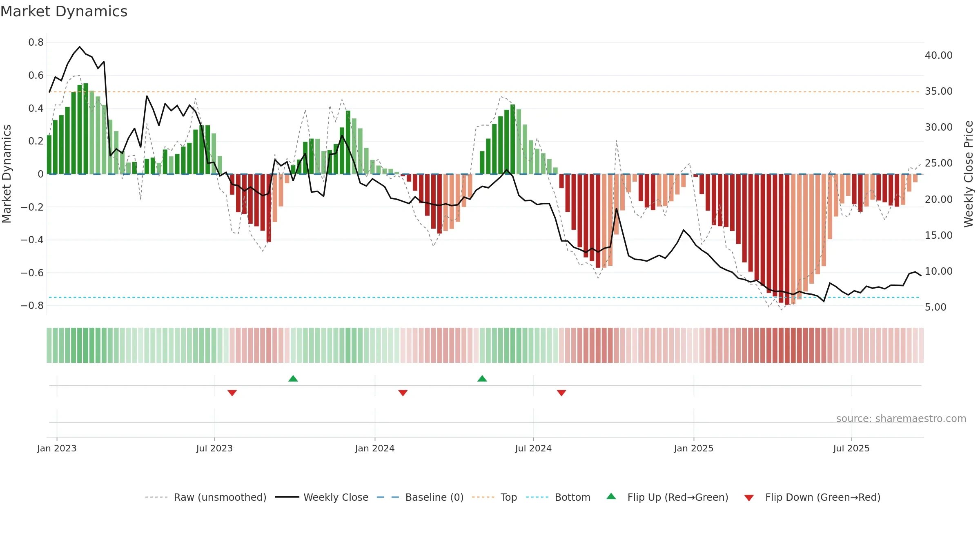Click the green Flip Up legend triangle icon
Viewport: 980px width, 551px height.
click(x=611, y=496)
